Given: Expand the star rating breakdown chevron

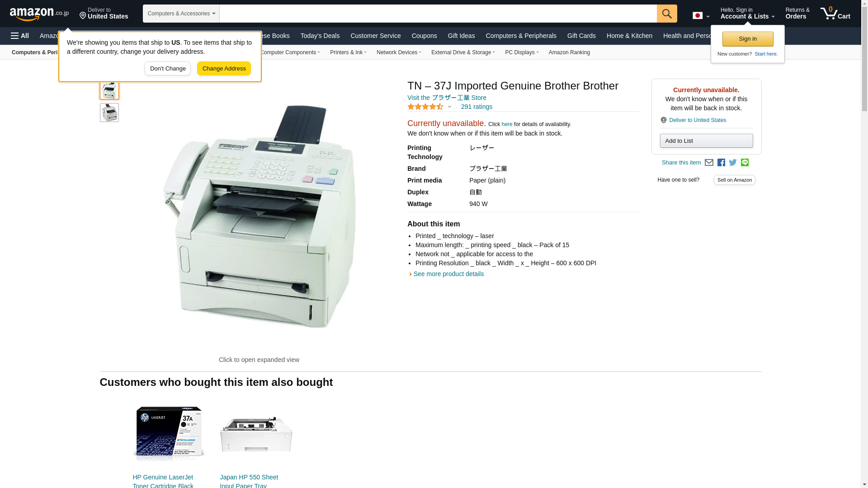Looking at the screenshot, I should pos(449,107).
